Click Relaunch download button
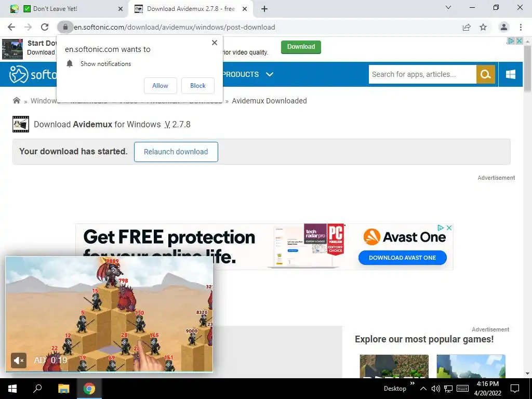Screen dimensions: 532x399 [x=176, y=152]
